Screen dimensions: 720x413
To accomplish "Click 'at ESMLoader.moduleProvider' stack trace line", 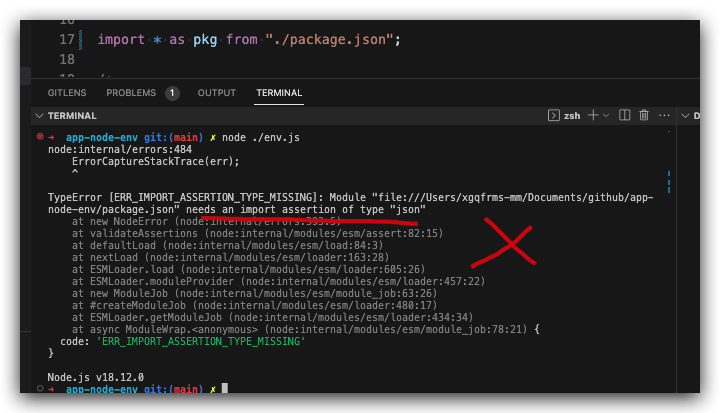I will [278, 281].
